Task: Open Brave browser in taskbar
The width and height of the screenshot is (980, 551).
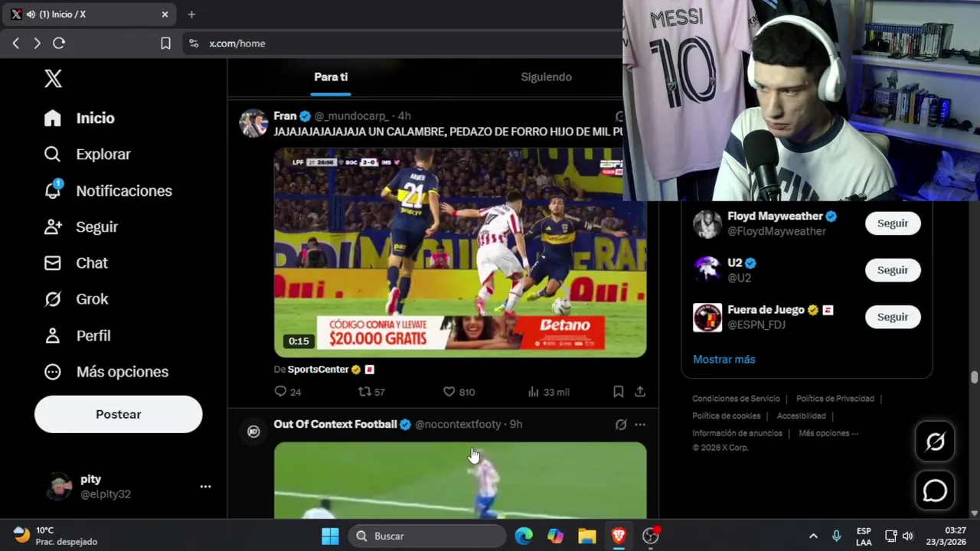Action: tap(619, 536)
